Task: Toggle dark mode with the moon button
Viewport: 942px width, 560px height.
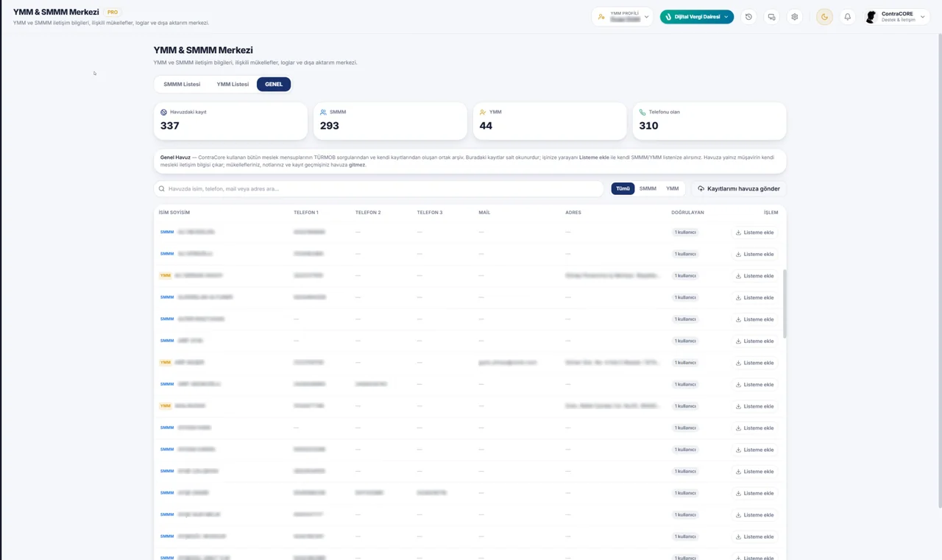Action: coord(825,17)
